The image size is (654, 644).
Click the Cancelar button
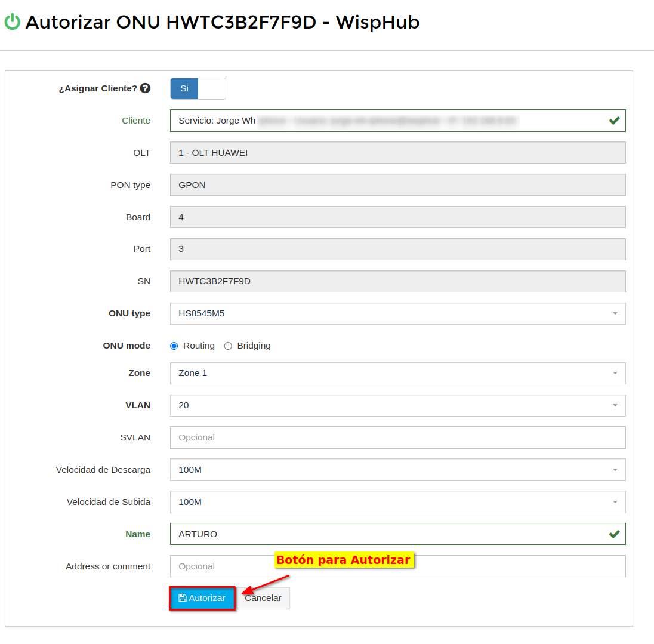click(263, 598)
